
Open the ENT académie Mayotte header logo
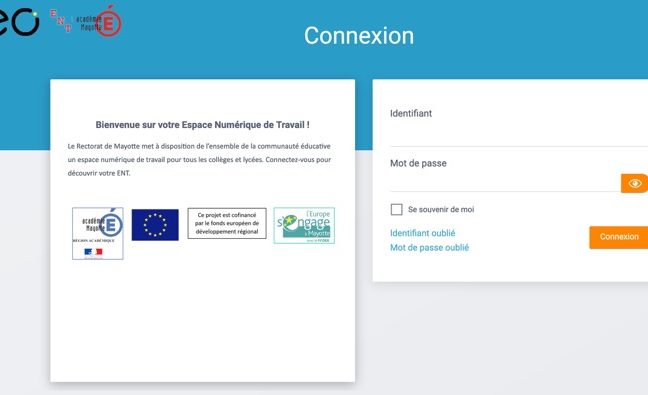tap(86, 21)
